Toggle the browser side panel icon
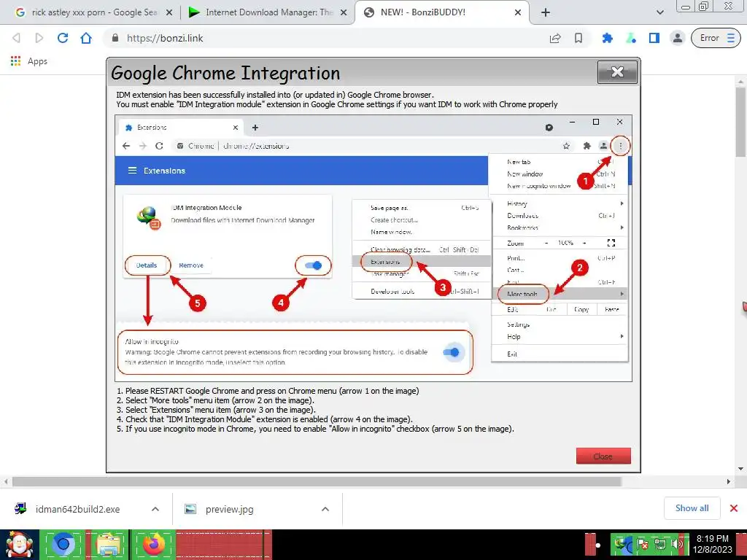747x560 pixels. [654, 38]
